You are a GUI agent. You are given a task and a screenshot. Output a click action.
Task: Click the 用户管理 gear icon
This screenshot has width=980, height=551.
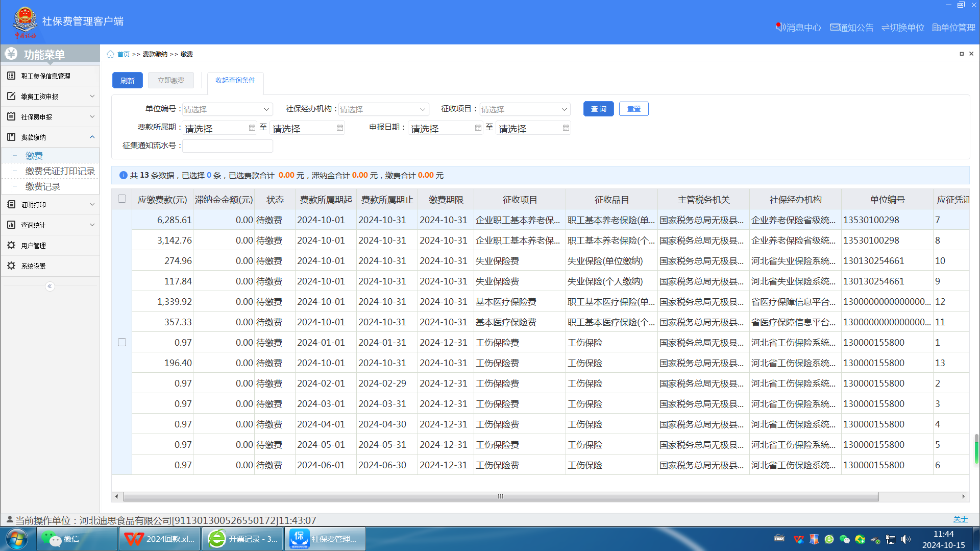coord(11,246)
